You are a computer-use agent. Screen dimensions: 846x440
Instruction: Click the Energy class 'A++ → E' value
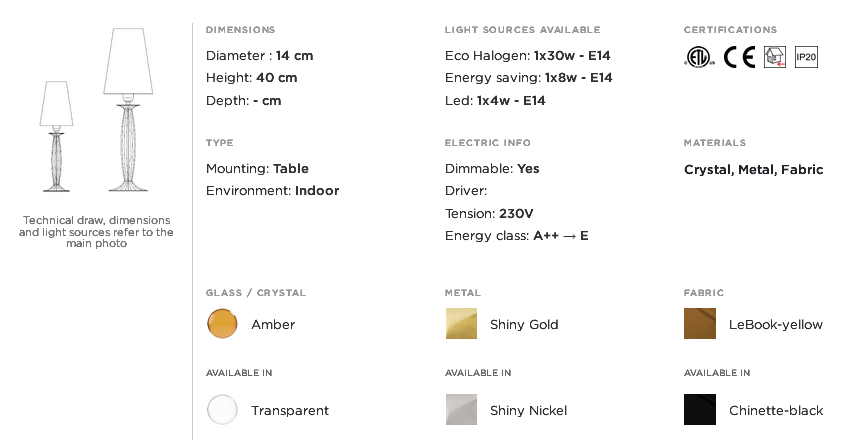[x=561, y=236]
